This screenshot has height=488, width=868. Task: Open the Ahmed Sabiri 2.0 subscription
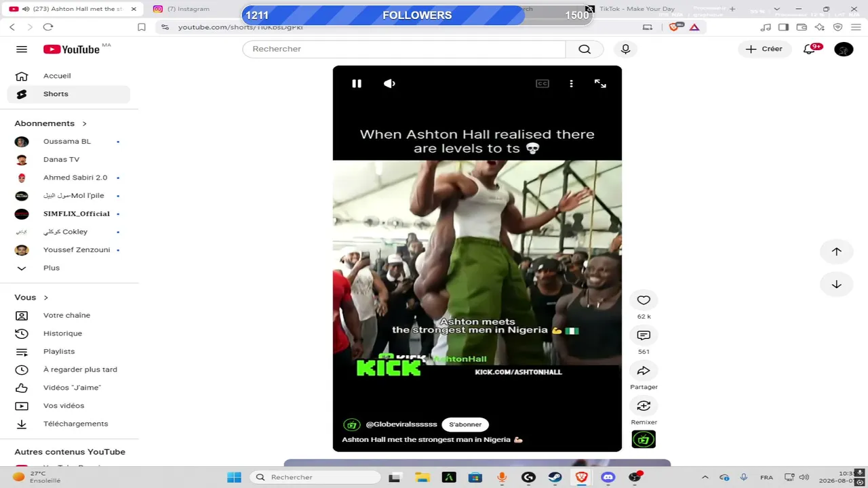click(68, 178)
